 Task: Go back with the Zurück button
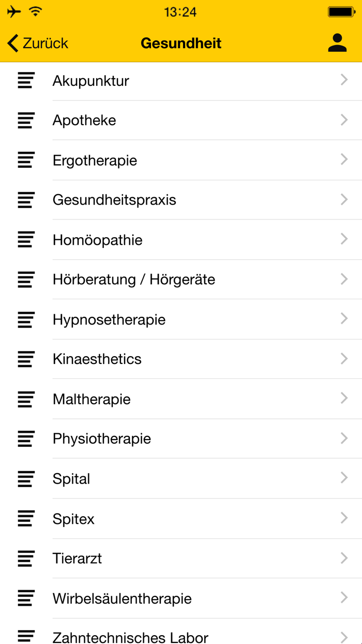45,43
